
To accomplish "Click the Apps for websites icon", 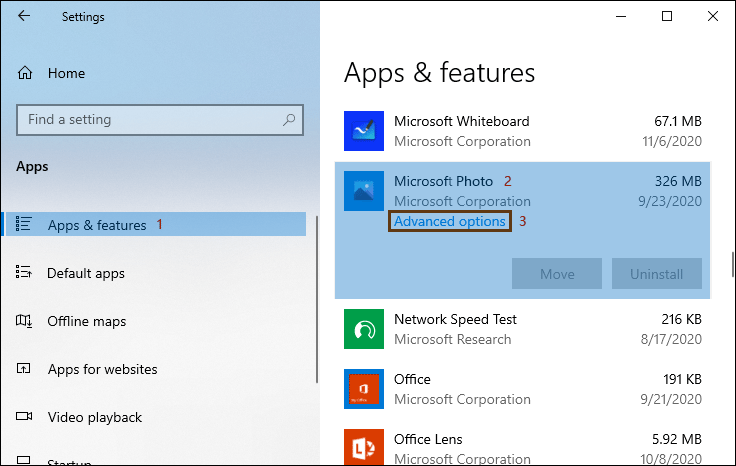I will (x=23, y=368).
